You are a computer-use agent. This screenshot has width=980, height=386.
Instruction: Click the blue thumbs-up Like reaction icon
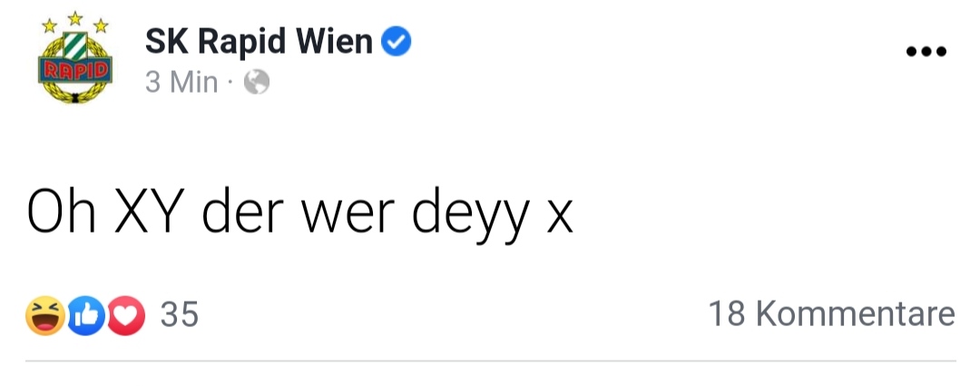[x=85, y=315]
